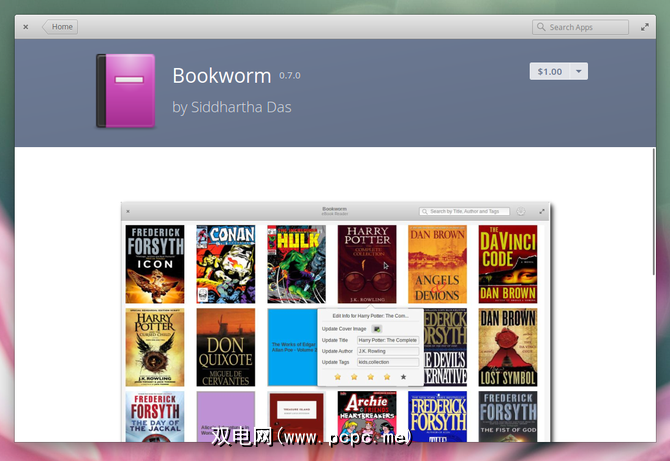
Task: Click the Update Title field
Action: 388,340
